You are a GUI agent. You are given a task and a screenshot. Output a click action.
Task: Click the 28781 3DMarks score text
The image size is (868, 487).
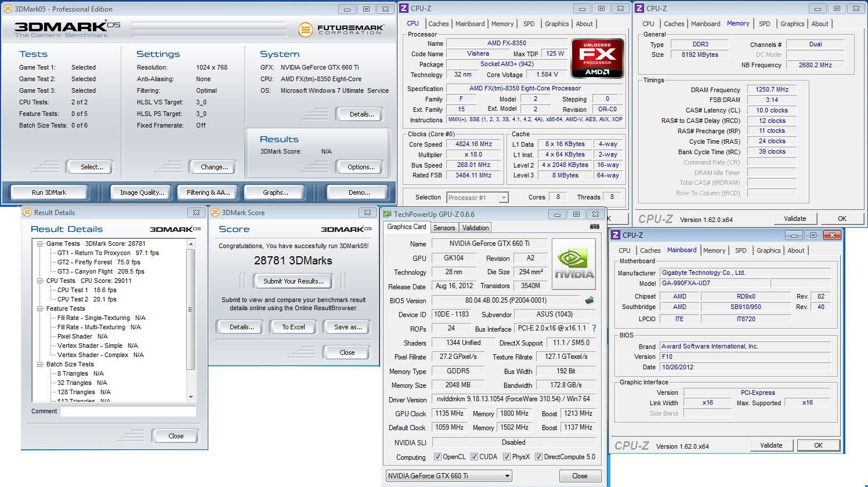tap(293, 261)
